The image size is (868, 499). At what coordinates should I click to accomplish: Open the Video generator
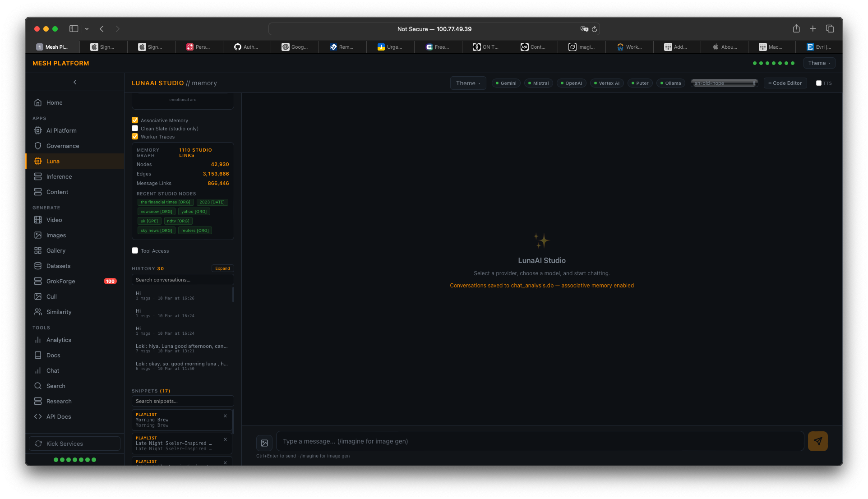pyautogui.click(x=54, y=220)
